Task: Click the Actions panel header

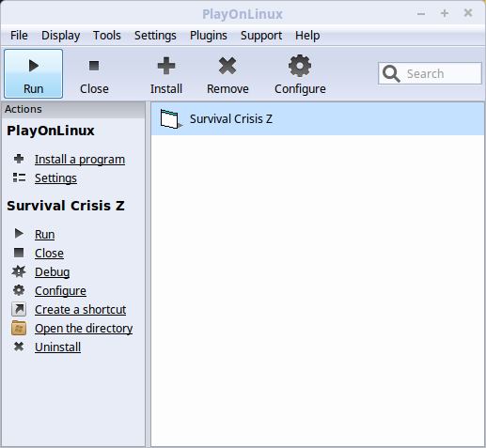Action: point(73,109)
